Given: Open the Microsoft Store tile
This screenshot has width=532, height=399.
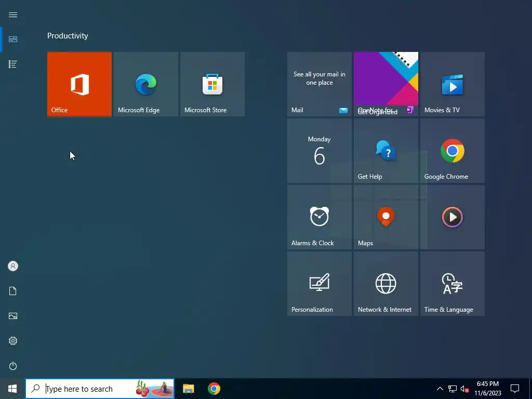Looking at the screenshot, I should [212, 84].
